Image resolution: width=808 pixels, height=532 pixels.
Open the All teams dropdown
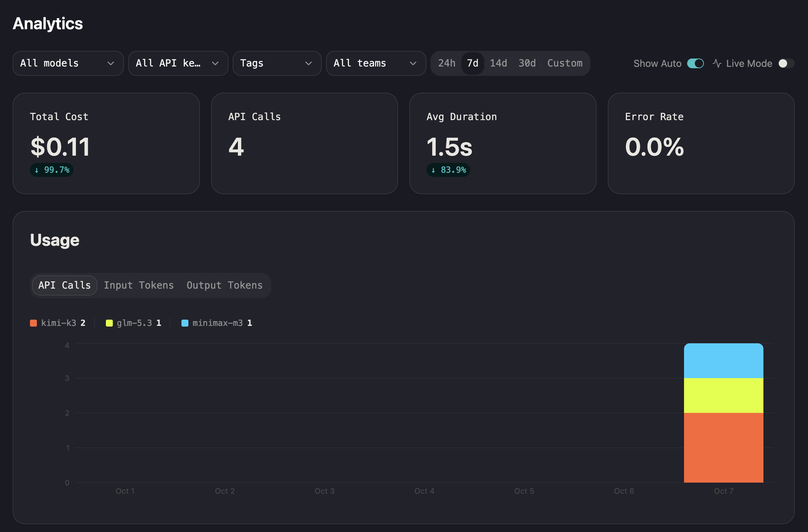(x=376, y=63)
